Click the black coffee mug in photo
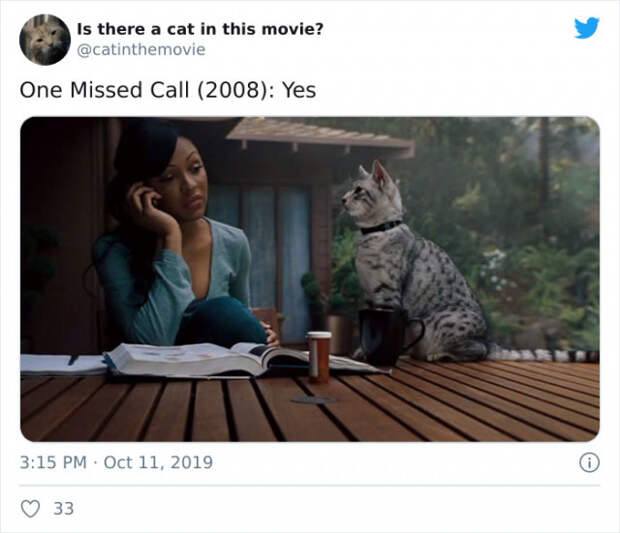 [388, 336]
